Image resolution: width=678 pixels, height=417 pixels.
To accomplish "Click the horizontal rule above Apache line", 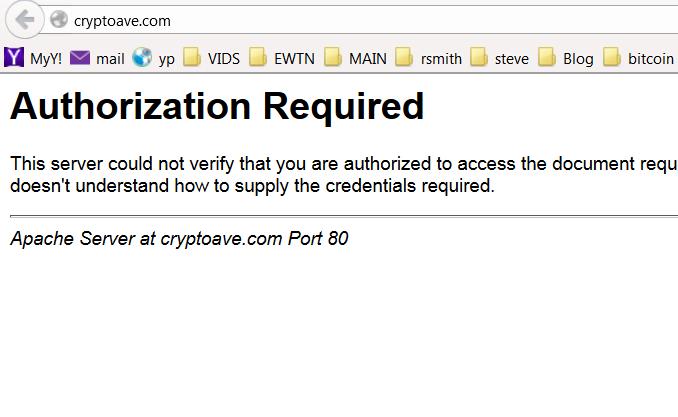I will [344, 215].
